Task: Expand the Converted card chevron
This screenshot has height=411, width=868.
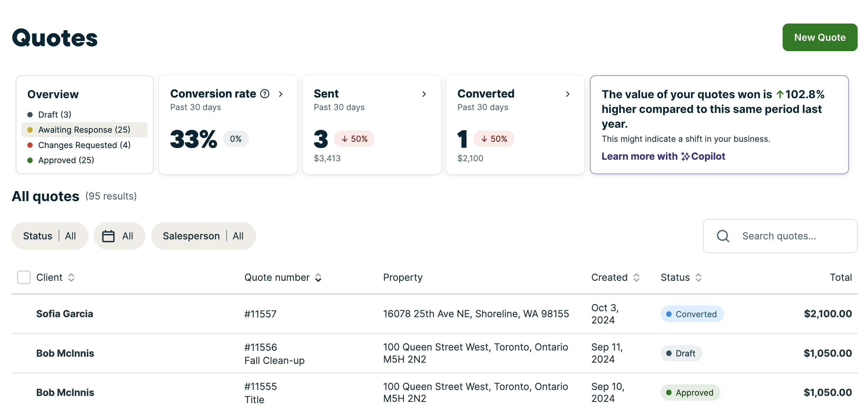Action: point(568,94)
